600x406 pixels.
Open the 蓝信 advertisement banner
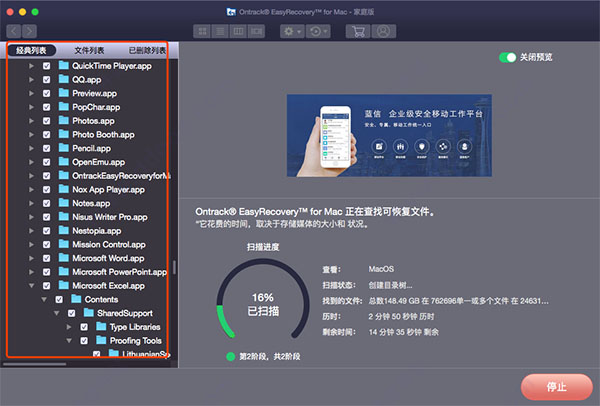(x=389, y=135)
